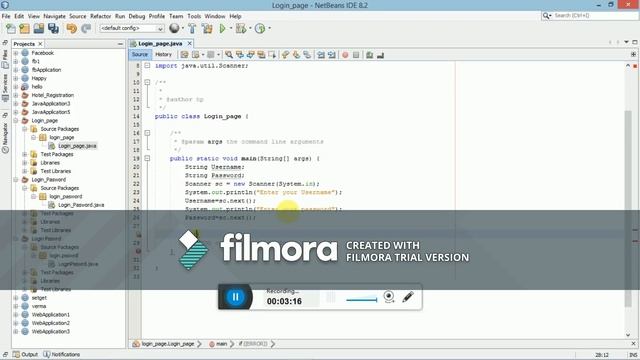Collapse the Javadoc comment fold at line 10
Viewport: 640px width, 360px height.
147,82
